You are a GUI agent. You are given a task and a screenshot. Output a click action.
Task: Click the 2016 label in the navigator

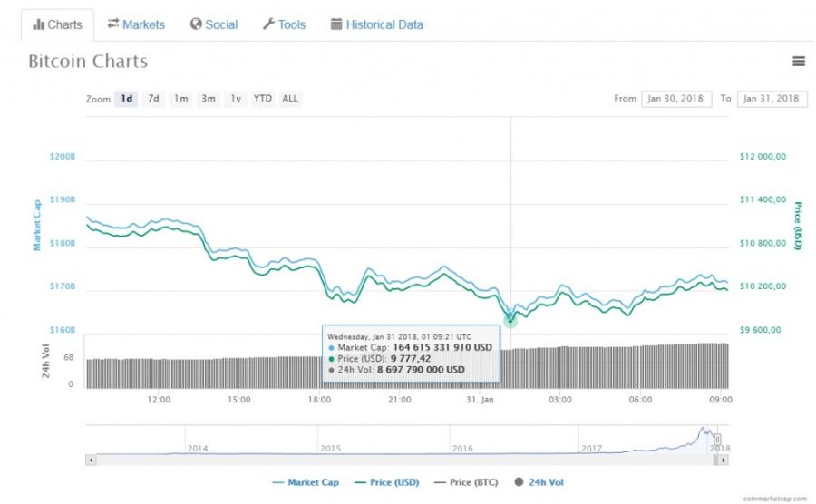tap(462, 449)
